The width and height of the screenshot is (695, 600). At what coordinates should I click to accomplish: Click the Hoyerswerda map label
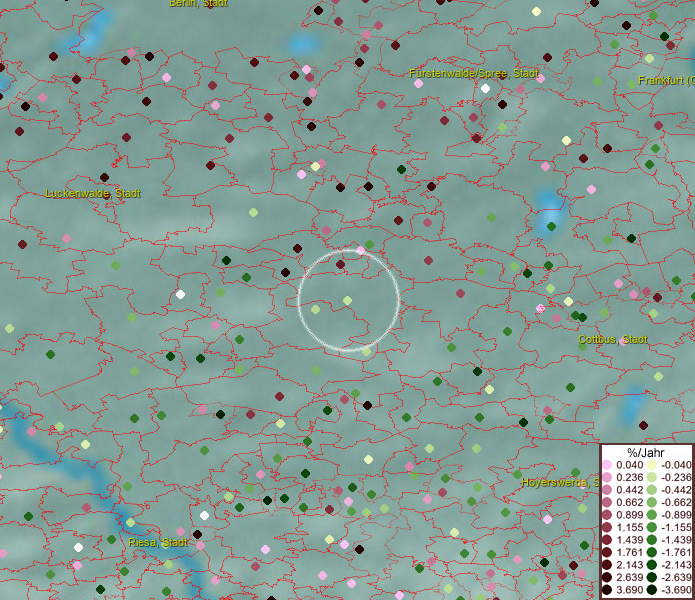coord(560,483)
